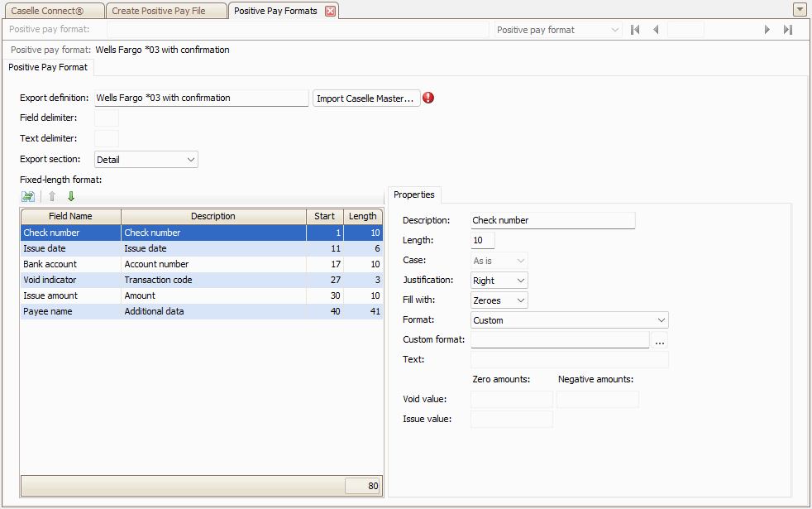Click Import Caselle Master button
812x509 pixels.
[x=365, y=98]
